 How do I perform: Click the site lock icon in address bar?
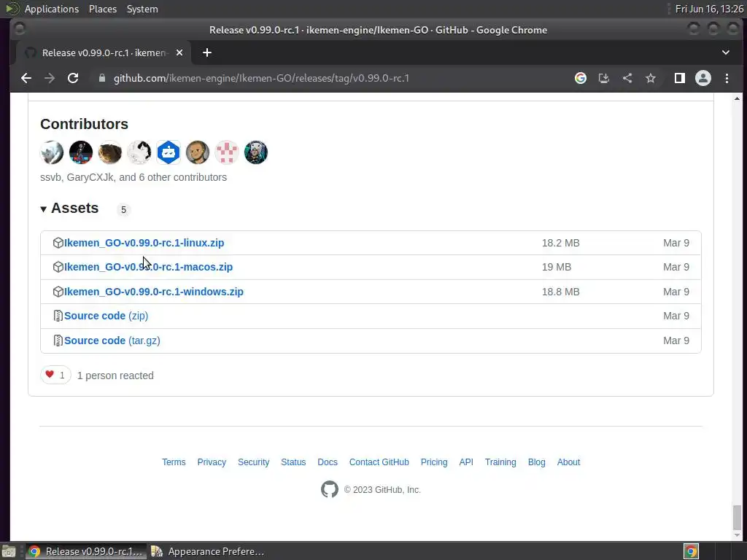[x=101, y=78]
